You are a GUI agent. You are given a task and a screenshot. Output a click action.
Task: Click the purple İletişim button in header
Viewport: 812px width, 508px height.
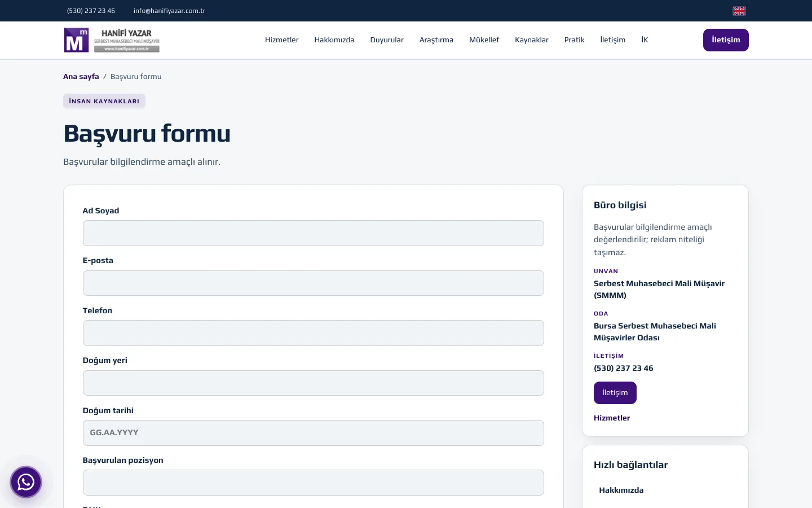726,40
